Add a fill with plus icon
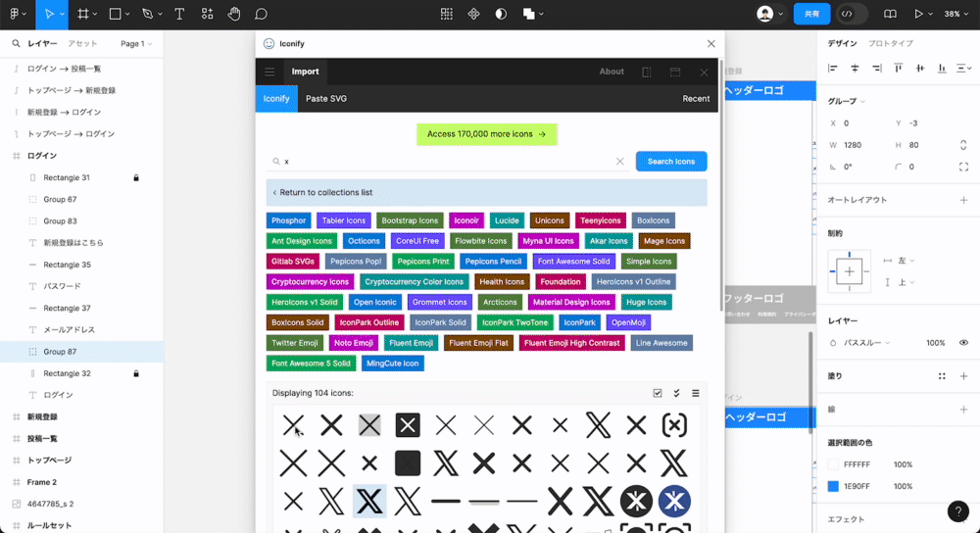 [x=963, y=376]
